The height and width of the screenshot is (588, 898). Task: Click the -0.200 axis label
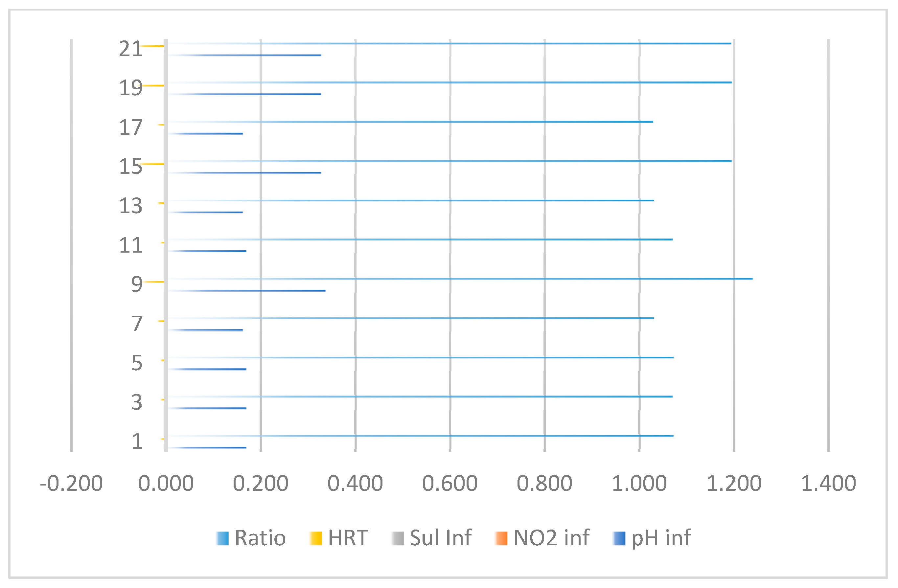pos(71,484)
